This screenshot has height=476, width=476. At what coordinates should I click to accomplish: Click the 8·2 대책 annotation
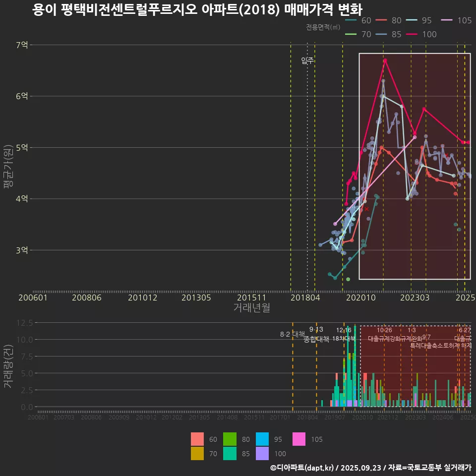[293, 334]
